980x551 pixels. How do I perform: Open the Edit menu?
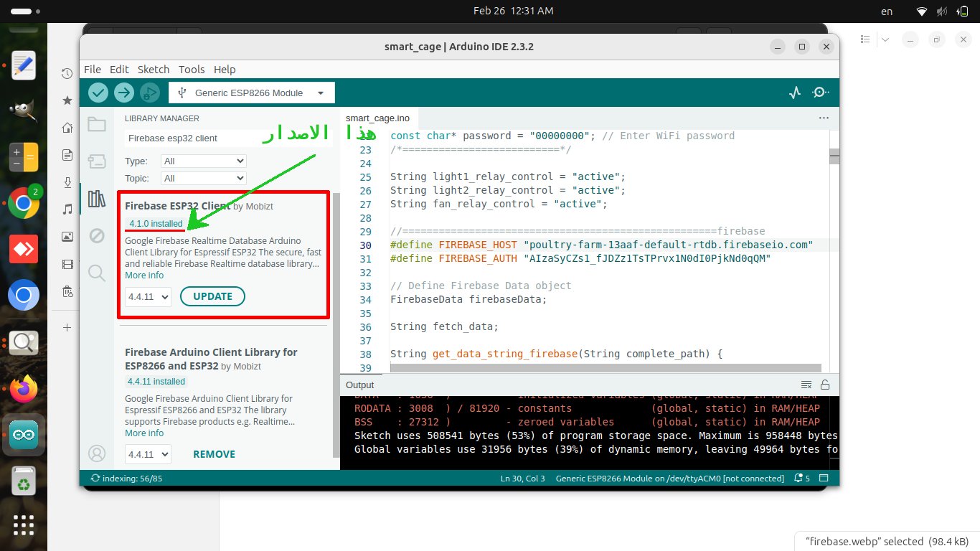pyautogui.click(x=119, y=70)
